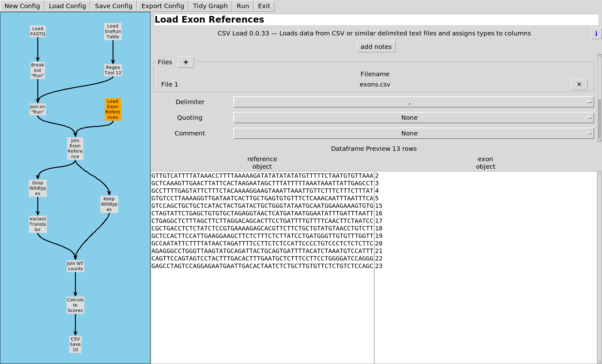Select the Variant Translator node
This screenshot has width=602, height=364.
click(x=38, y=224)
